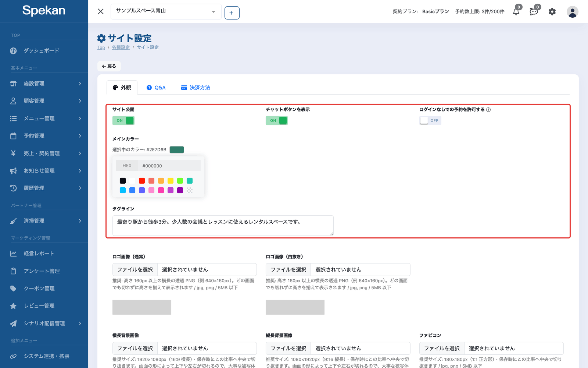Click the お知らせ管理 megaphone icon
The image size is (588, 368).
tap(13, 171)
